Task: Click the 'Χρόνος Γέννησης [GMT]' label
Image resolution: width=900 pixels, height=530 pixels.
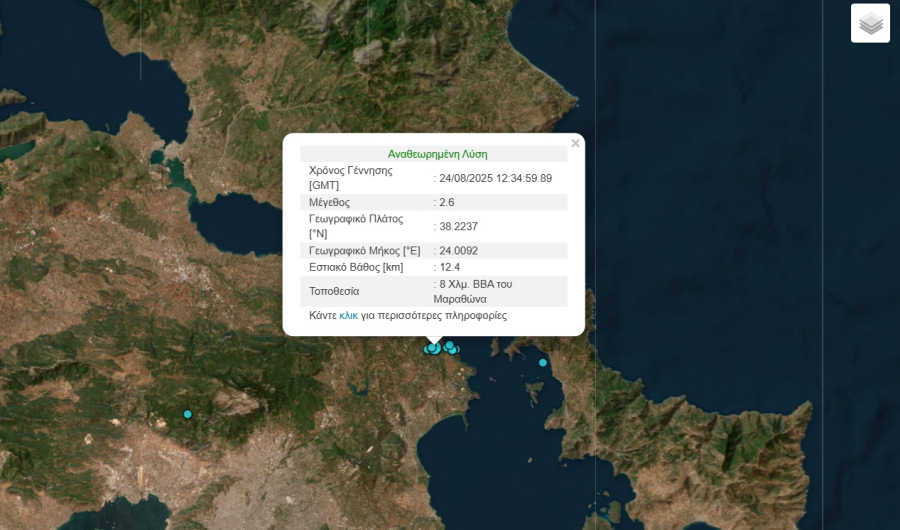Action: (x=349, y=178)
